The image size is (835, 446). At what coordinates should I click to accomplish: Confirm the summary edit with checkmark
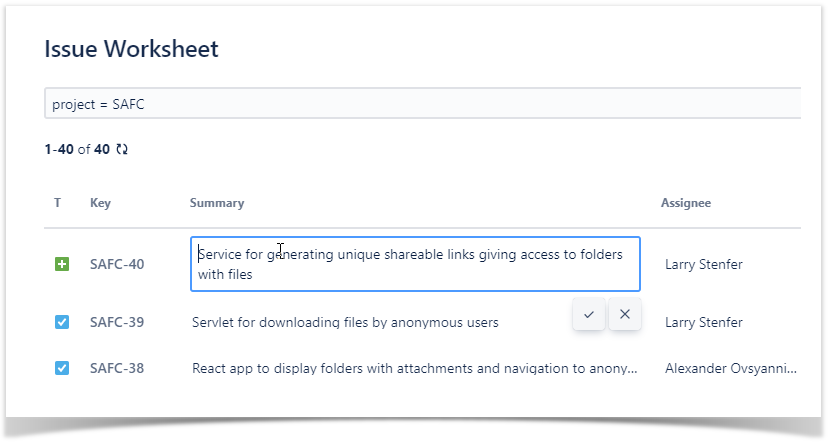point(589,314)
